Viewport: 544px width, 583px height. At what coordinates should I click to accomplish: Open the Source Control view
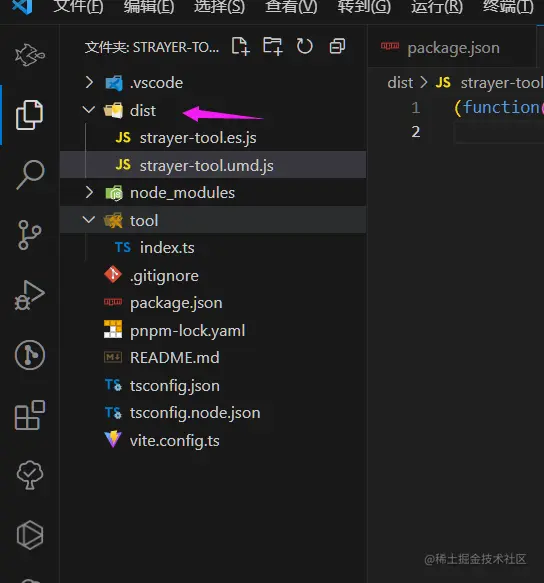coord(29,235)
